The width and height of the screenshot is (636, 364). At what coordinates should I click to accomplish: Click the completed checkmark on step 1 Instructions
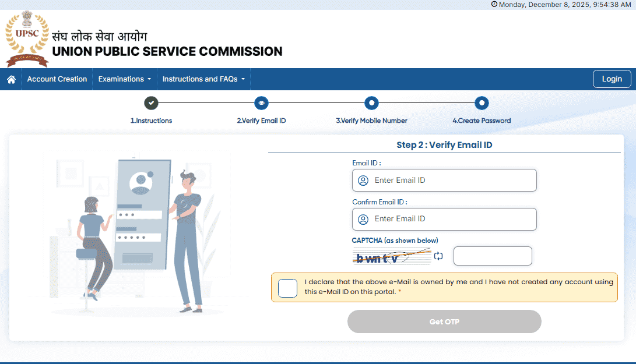[151, 103]
